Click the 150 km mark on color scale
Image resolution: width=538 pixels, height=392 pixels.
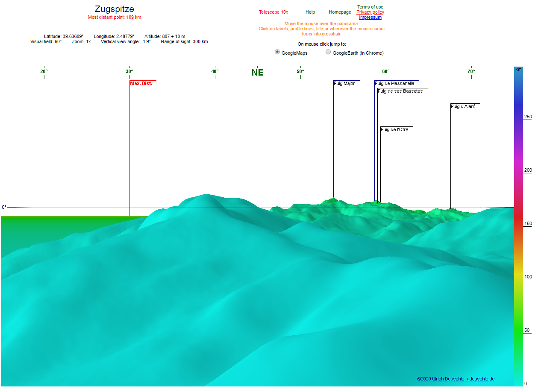[x=528, y=224]
